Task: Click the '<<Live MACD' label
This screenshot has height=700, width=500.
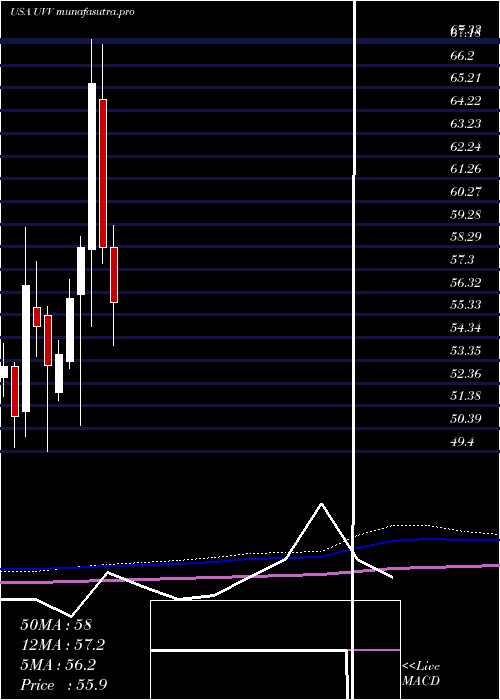Action: (421, 674)
